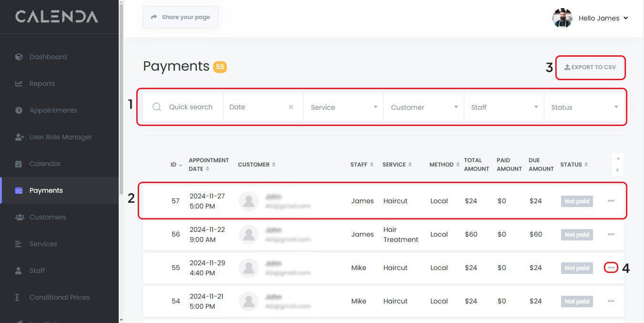
Task: Go to the Staff menu item
Action: (x=37, y=271)
